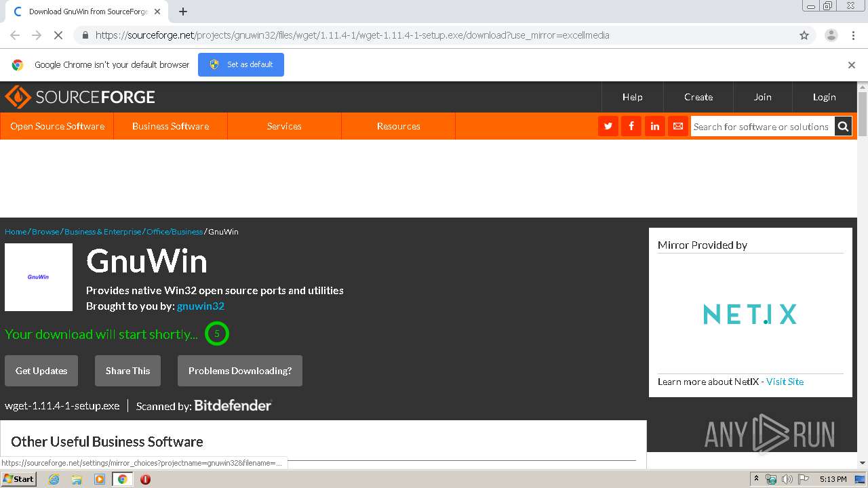
Task: Open the Help menu
Action: (633, 97)
